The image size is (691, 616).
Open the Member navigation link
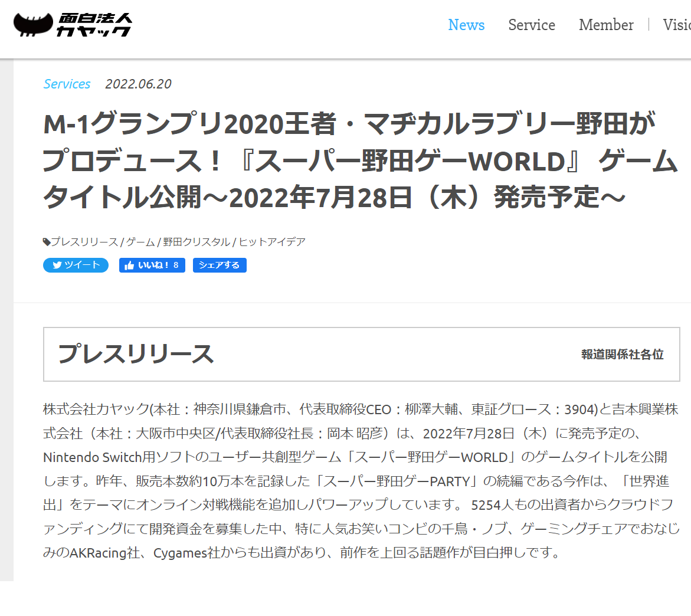[x=606, y=25]
